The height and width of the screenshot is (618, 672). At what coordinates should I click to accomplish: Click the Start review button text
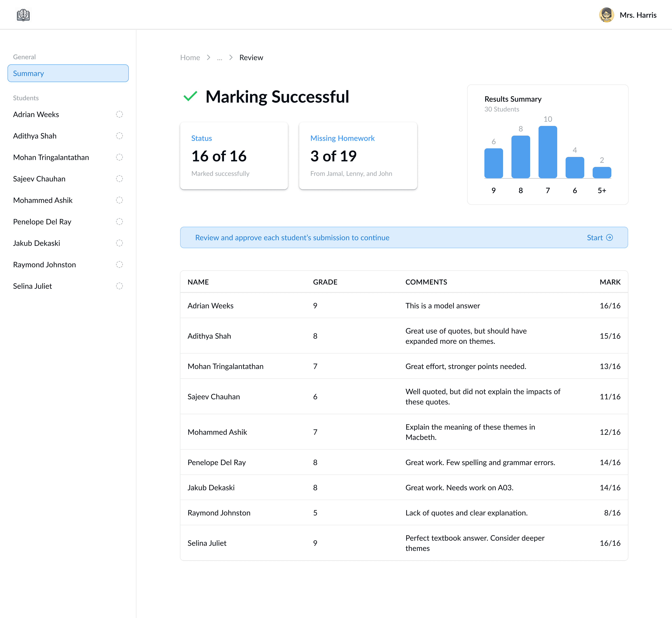pos(594,237)
